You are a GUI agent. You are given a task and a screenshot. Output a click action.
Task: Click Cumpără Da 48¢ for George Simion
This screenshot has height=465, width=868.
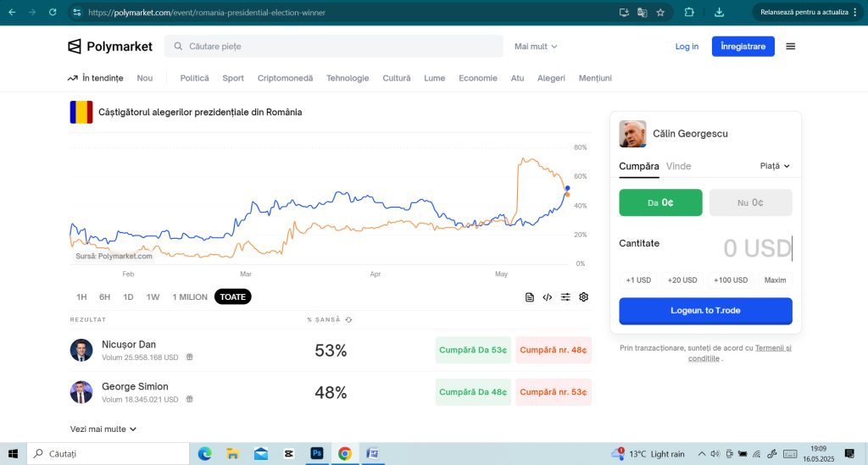tap(473, 392)
